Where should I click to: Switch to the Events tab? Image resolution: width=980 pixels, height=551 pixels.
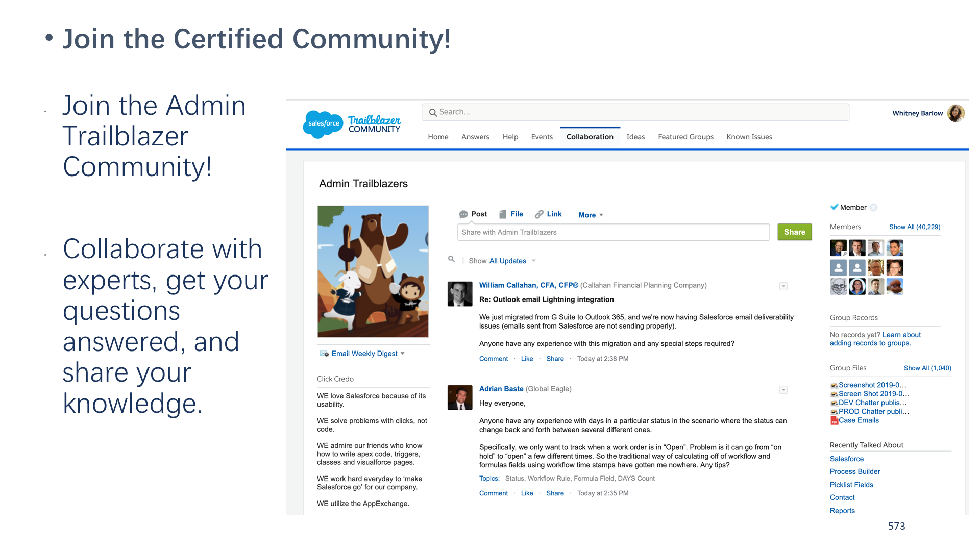pos(542,137)
